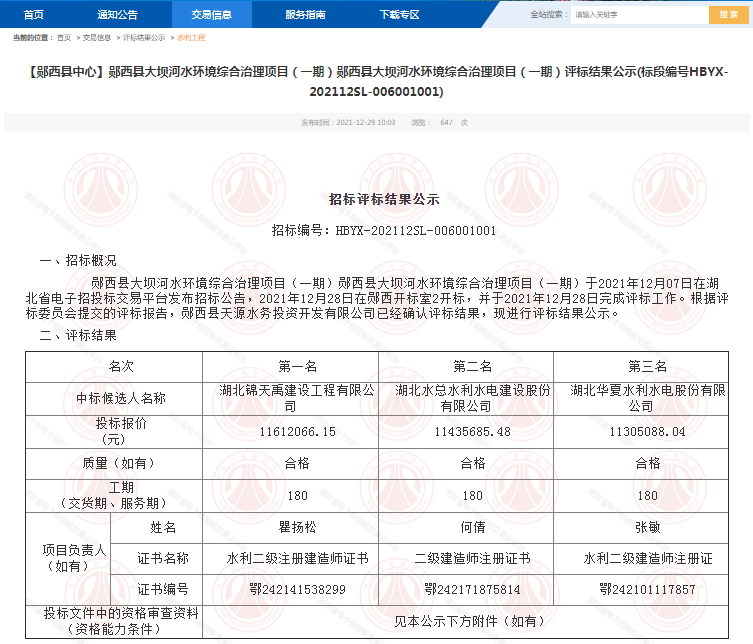
Task: Click certificate number 鄂242141538299
Action: [x=290, y=590]
